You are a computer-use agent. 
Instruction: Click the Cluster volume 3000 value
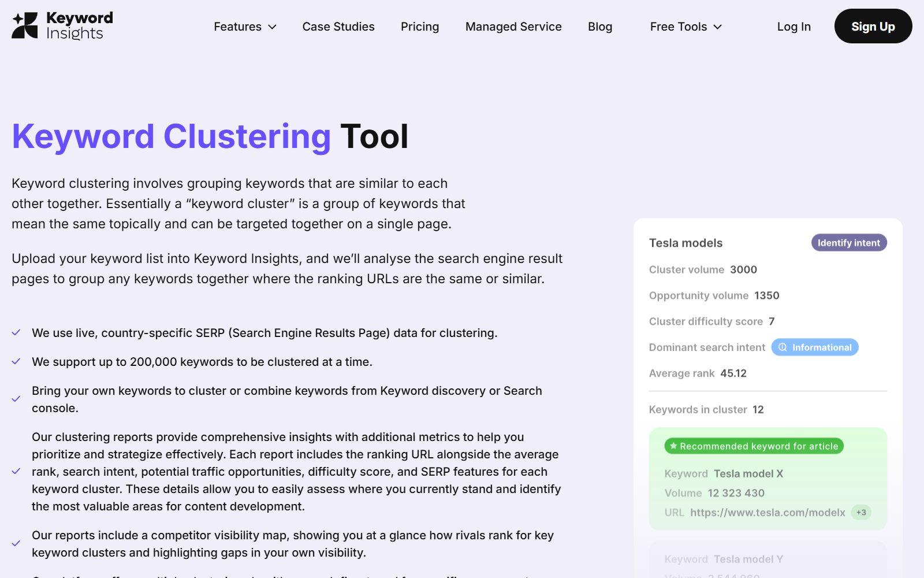pyautogui.click(x=743, y=269)
